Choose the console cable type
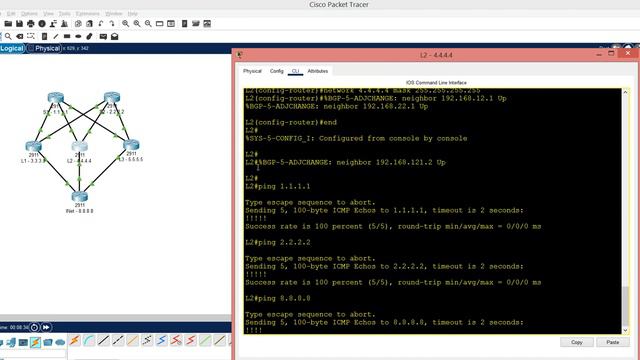This screenshot has height=360, width=640. (89, 340)
